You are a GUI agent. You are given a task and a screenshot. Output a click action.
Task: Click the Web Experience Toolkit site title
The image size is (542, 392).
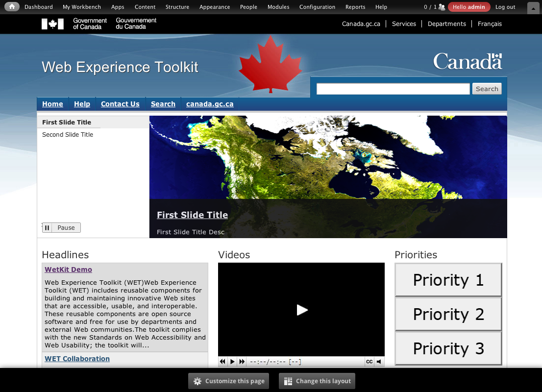click(x=120, y=67)
